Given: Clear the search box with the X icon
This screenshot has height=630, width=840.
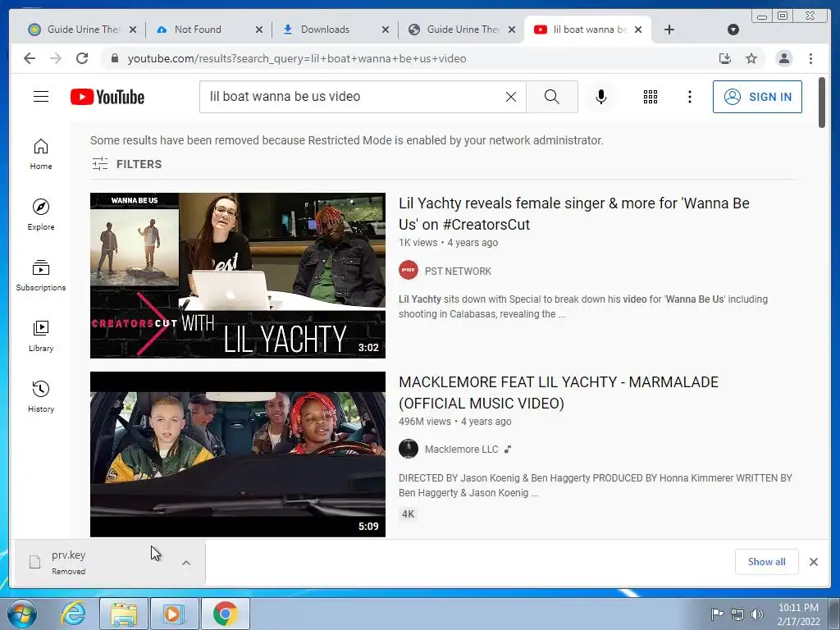Looking at the screenshot, I should 511,97.
